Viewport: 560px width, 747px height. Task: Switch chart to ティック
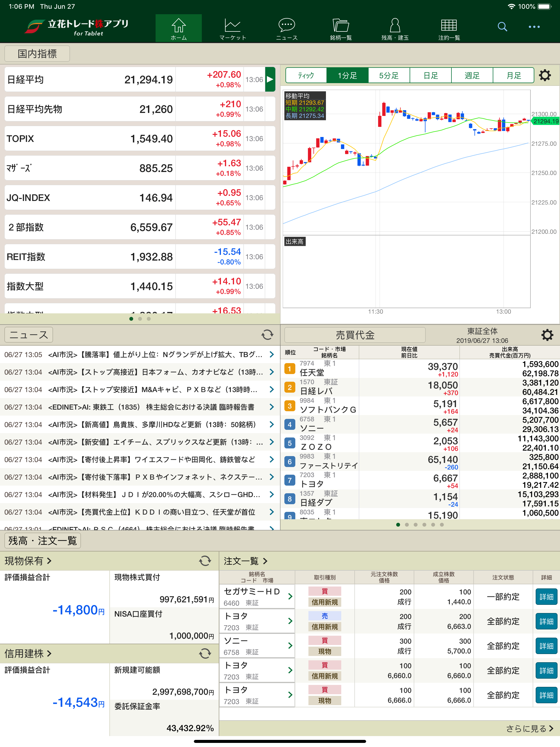[306, 75]
